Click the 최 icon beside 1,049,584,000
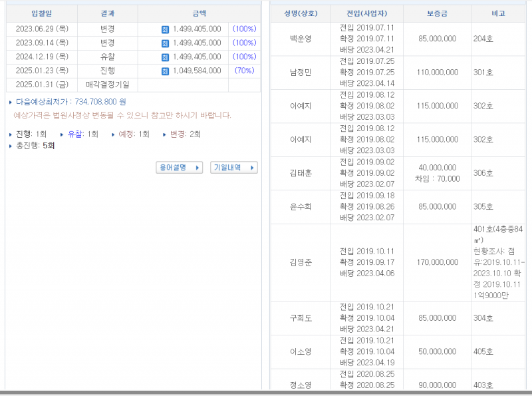 (x=165, y=71)
